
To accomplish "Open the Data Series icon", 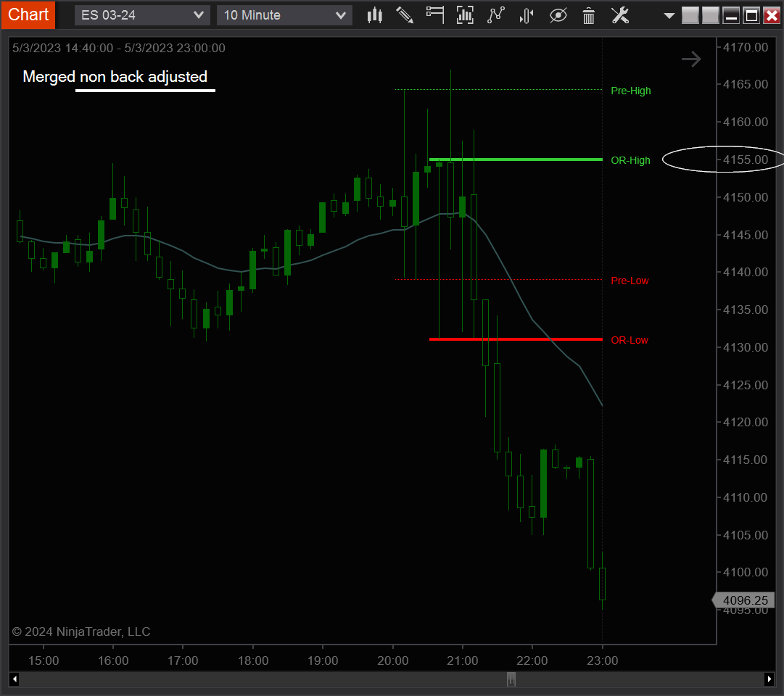I will point(465,15).
